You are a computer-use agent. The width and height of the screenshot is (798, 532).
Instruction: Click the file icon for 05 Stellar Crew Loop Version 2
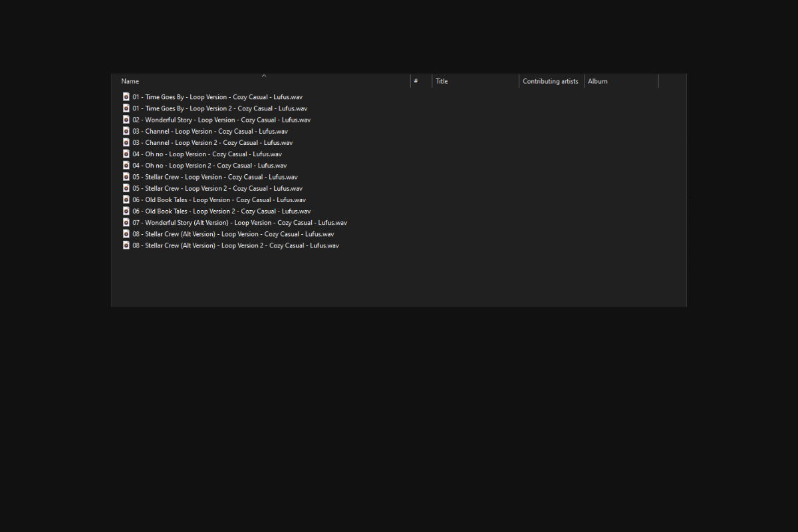[x=126, y=188]
